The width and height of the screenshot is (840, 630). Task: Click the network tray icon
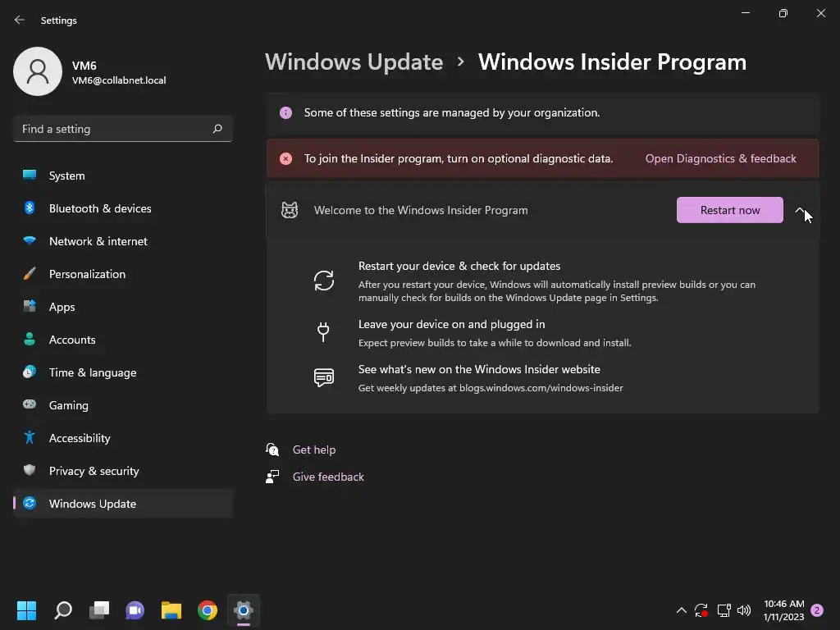724,610
